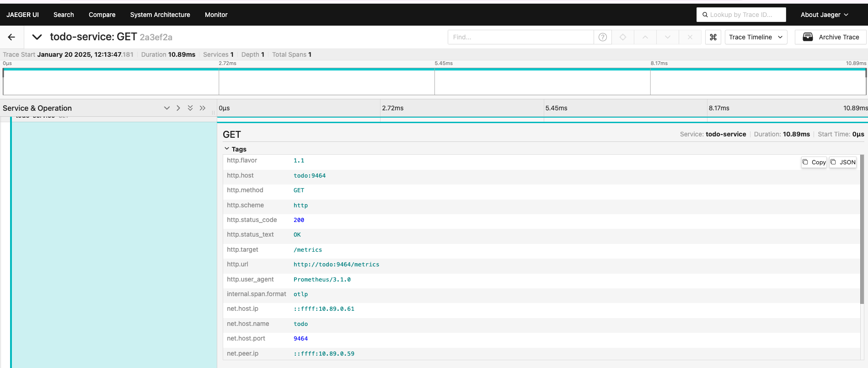Go to previous search result arrow
The height and width of the screenshot is (368, 868).
coord(645,37)
